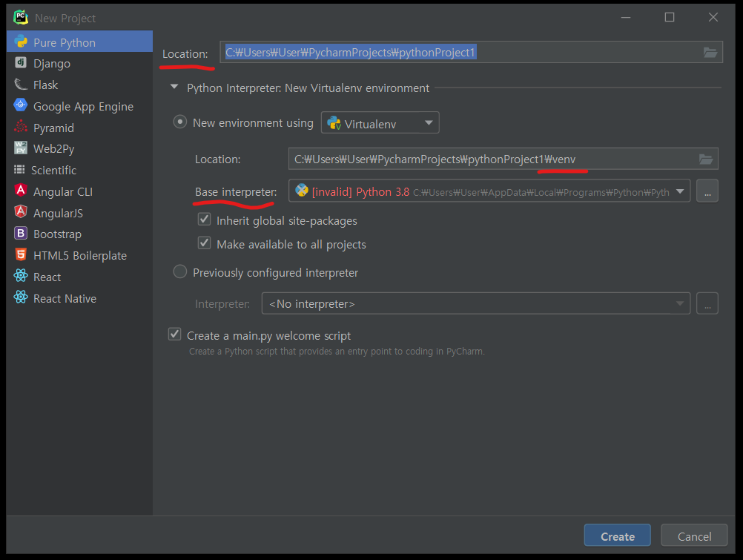Click the Flask horn icon
Screen dimensions: 743x560
click(x=21, y=85)
